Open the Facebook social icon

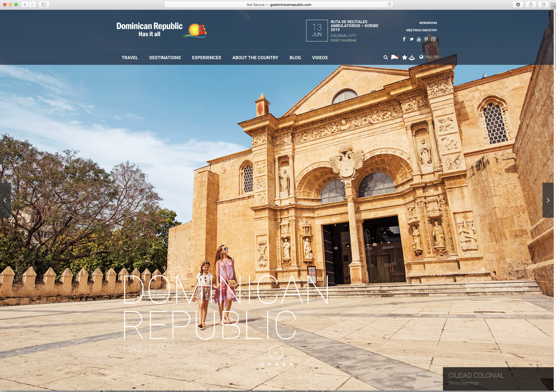[404, 39]
